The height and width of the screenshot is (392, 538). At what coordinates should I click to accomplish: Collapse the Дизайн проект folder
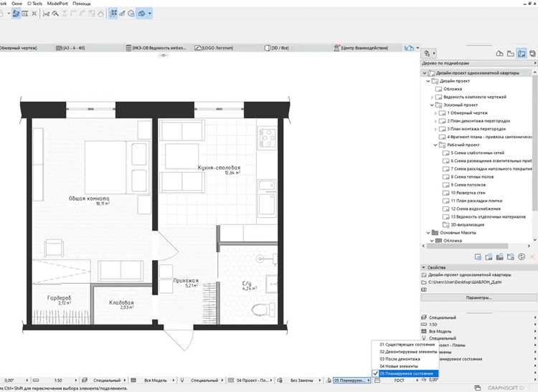click(x=428, y=81)
